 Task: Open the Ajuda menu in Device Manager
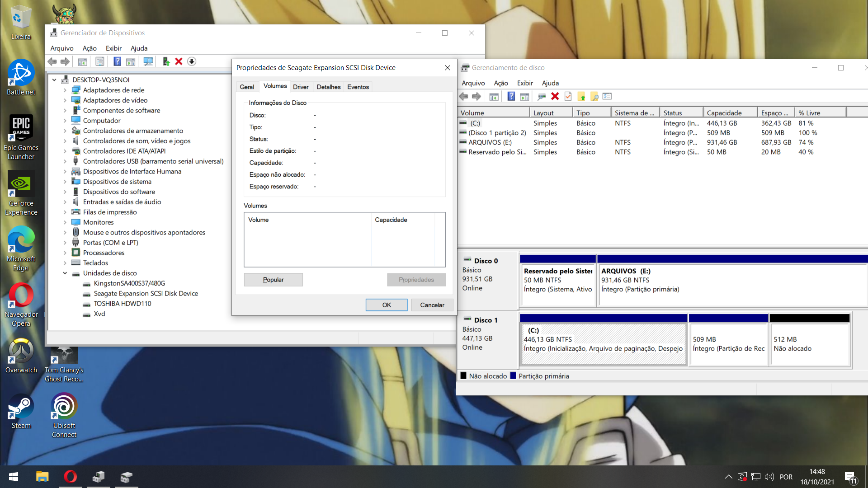[x=139, y=48]
